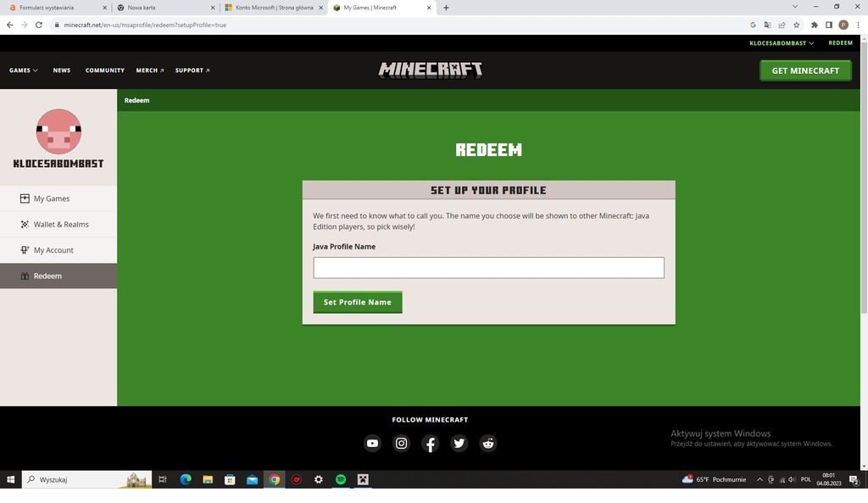Focus the Java Profile Name field
The height and width of the screenshot is (503, 868).
point(489,267)
